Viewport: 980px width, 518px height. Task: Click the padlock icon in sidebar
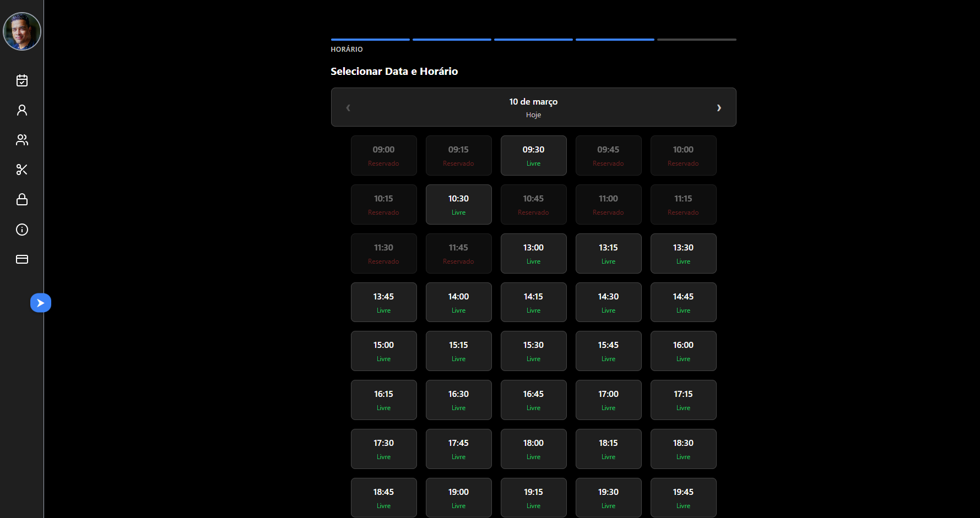point(22,199)
